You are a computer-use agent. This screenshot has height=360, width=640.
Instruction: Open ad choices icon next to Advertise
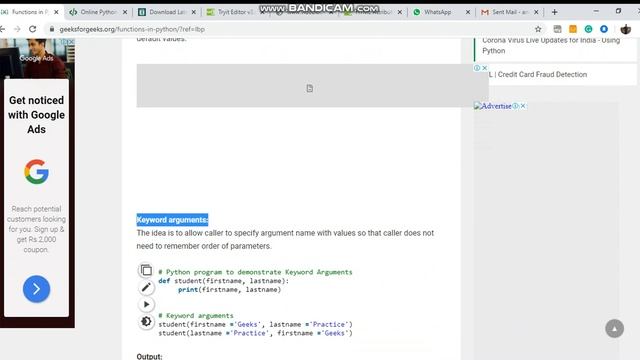click(516, 106)
